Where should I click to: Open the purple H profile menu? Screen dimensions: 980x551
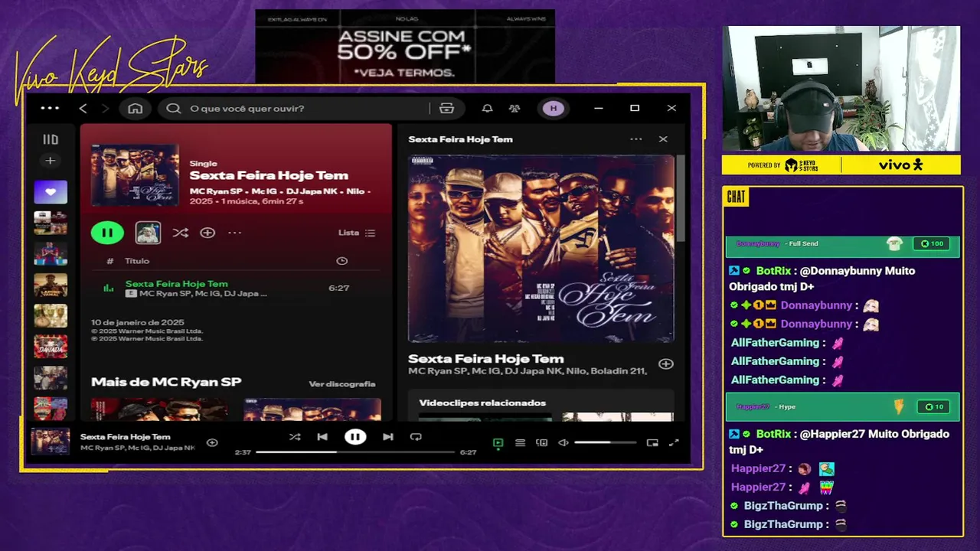coord(554,109)
